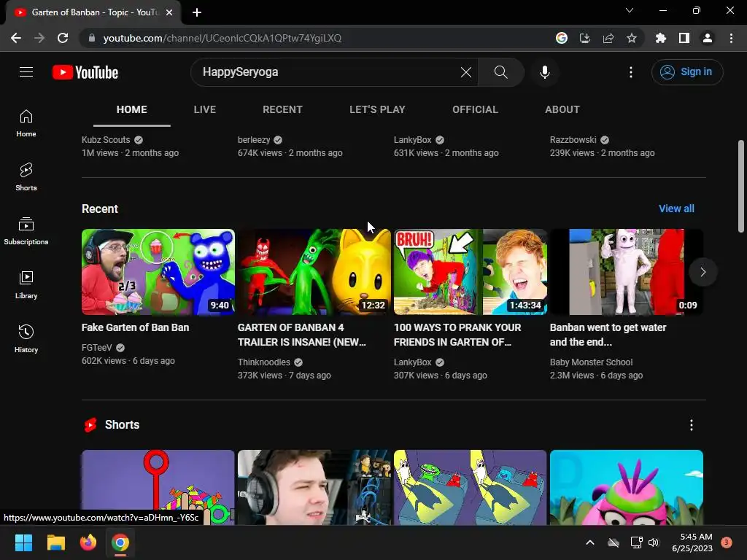Image resolution: width=747 pixels, height=560 pixels.
Task: Open History in the sidebar
Action: point(26,338)
